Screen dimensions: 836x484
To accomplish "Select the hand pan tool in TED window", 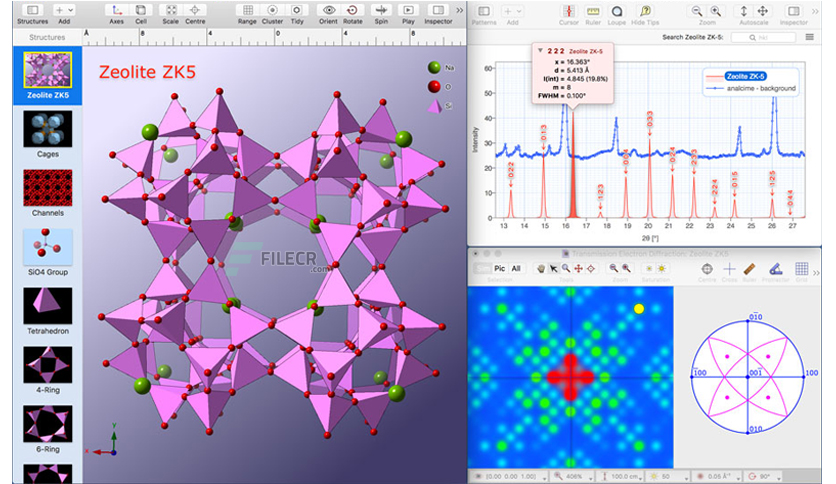I will (x=541, y=268).
